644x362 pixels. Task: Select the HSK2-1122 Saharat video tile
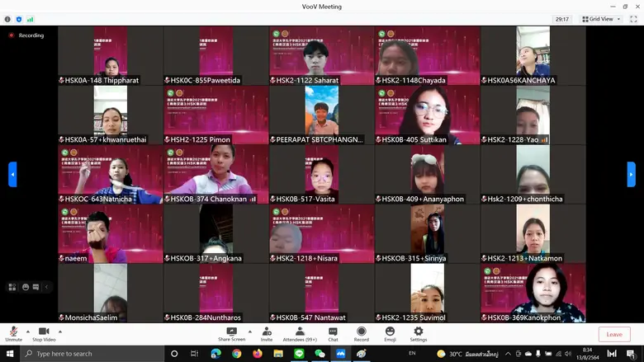(322, 55)
